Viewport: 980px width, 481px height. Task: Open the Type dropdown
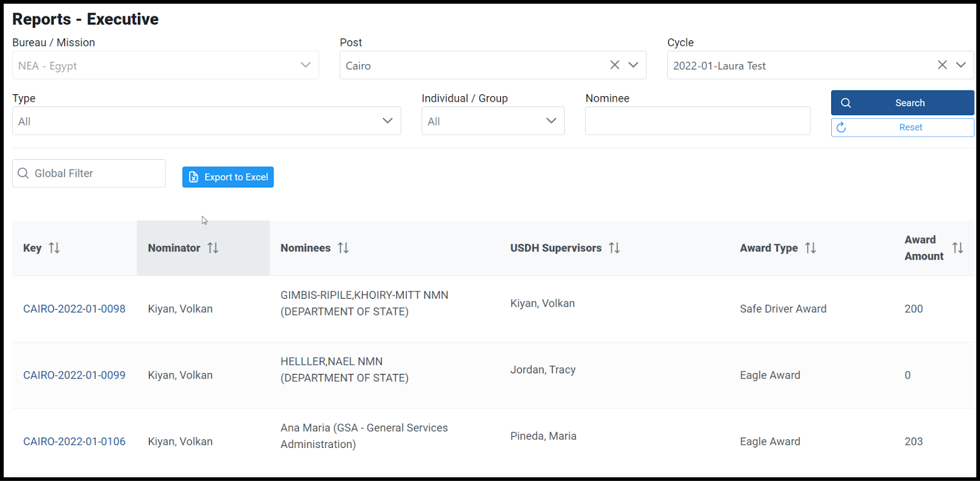[x=206, y=121]
